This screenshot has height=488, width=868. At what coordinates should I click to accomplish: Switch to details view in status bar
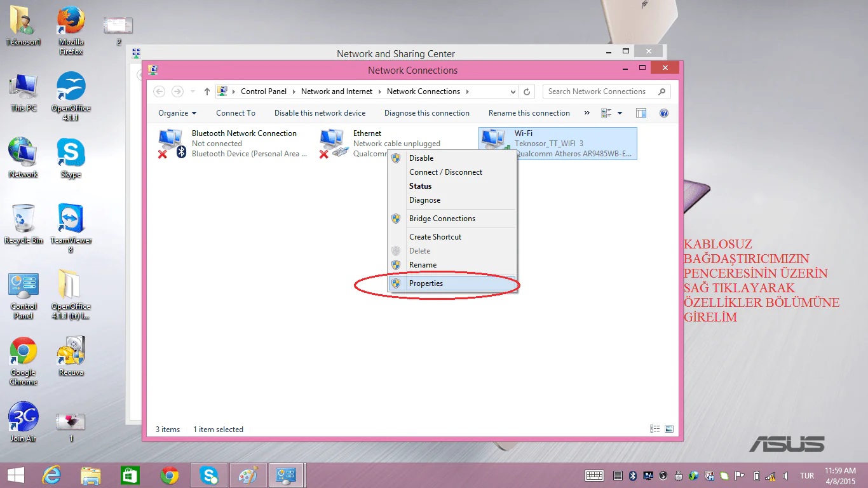coord(655,430)
